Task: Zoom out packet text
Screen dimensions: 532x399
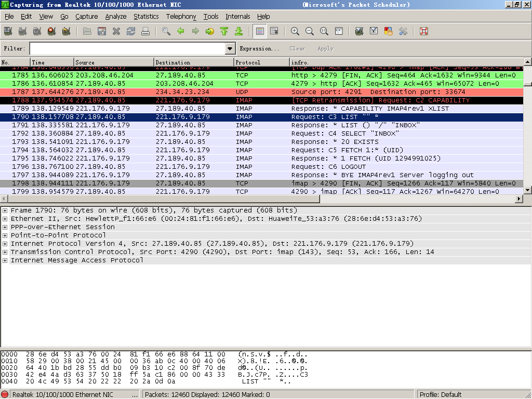Action: click(310, 31)
